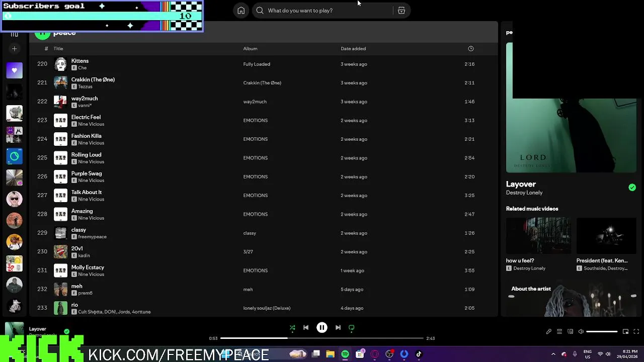The width and height of the screenshot is (644, 362).
Task: Sort the playlist by Title column
Action: pos(58,49)
